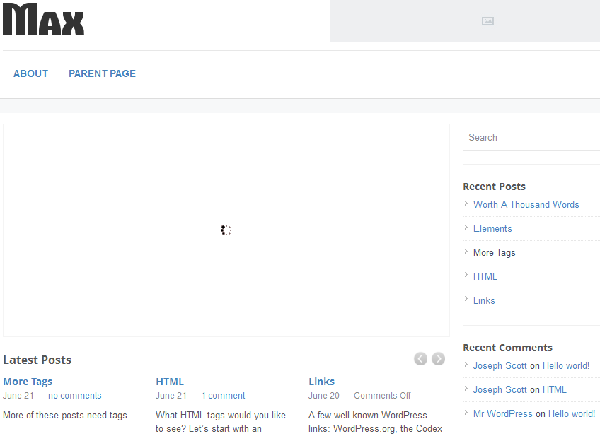
Task: Click the header banner image placeholder icon
Action: pos(487,20)
